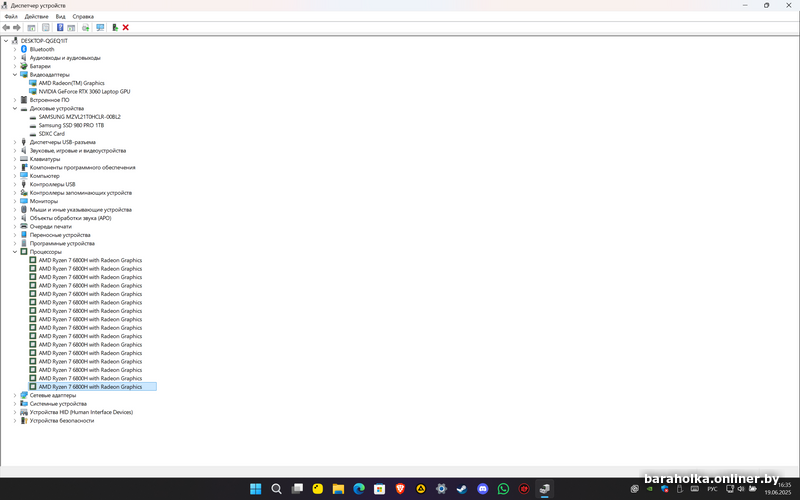Select Звуковые, игровые и видеоустройства label
This screenshot has width=800, height=500.
78,151
